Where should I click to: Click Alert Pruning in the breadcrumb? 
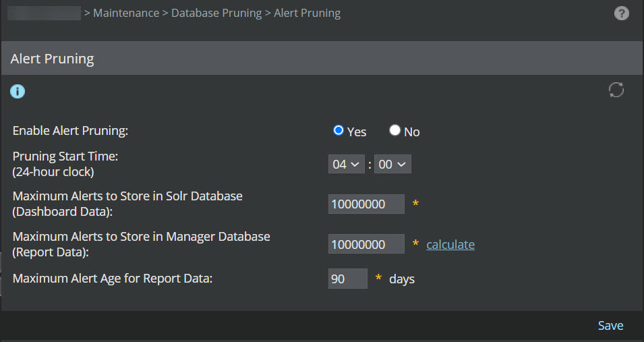coord(308,13)
